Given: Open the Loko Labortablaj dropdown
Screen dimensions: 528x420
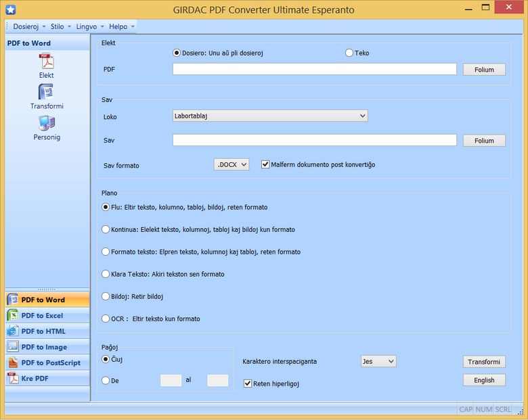Looking at the screenshot, I should (270, 116).
